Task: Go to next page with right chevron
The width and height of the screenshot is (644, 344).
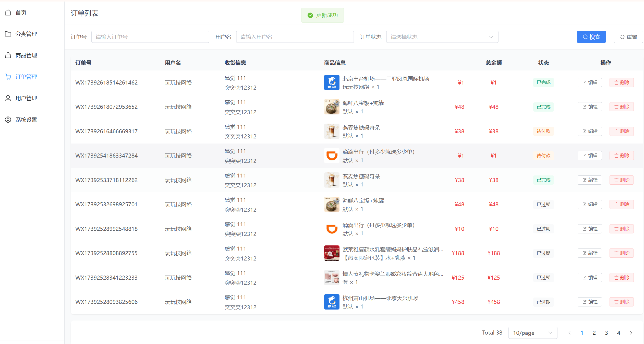Action: click(631, 333)
